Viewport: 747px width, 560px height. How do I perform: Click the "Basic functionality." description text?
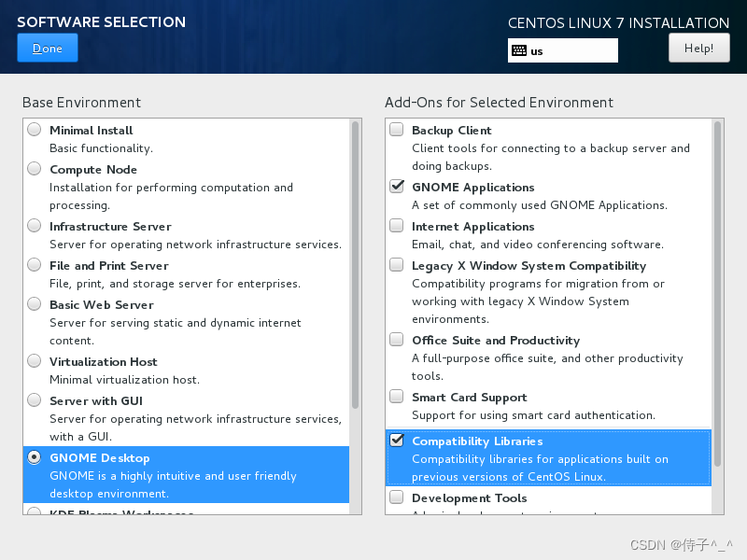(102, 148)
